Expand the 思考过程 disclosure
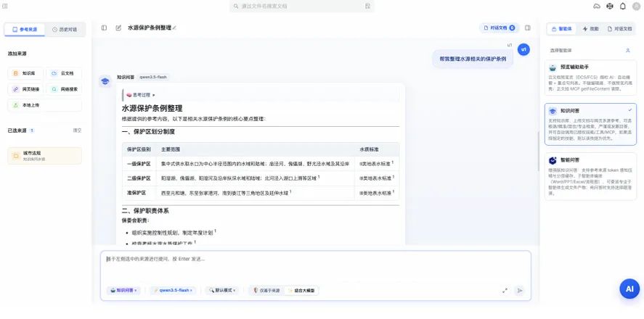The width and height of the screenshot is (644, 319). (141, 95)
